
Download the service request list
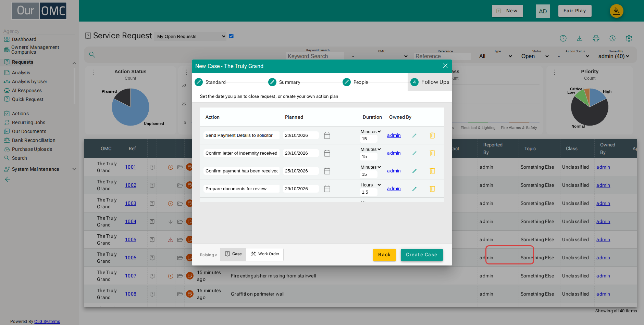(x=580, y=38)
